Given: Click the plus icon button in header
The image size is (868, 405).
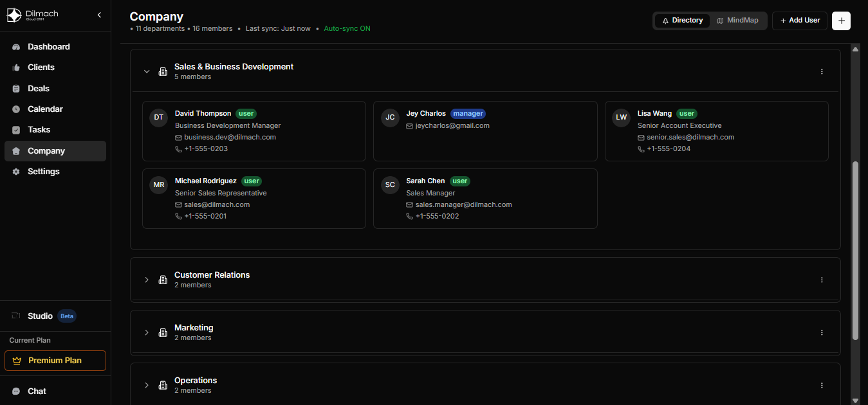Looking at the screenshot, I should 841,21.
